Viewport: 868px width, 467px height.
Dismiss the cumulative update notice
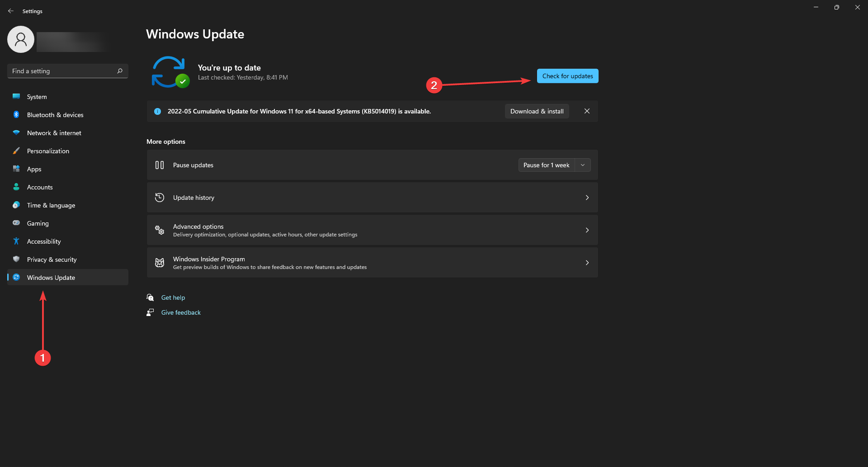tap(587, 111)
